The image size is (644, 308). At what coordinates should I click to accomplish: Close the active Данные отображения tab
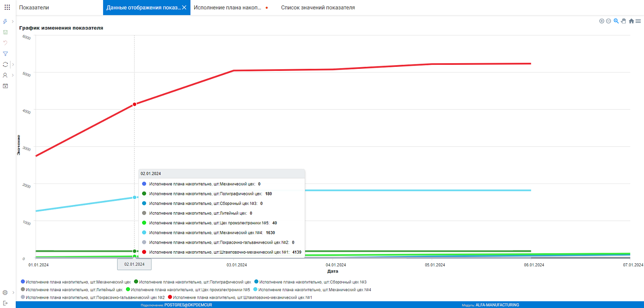point(184,8)
